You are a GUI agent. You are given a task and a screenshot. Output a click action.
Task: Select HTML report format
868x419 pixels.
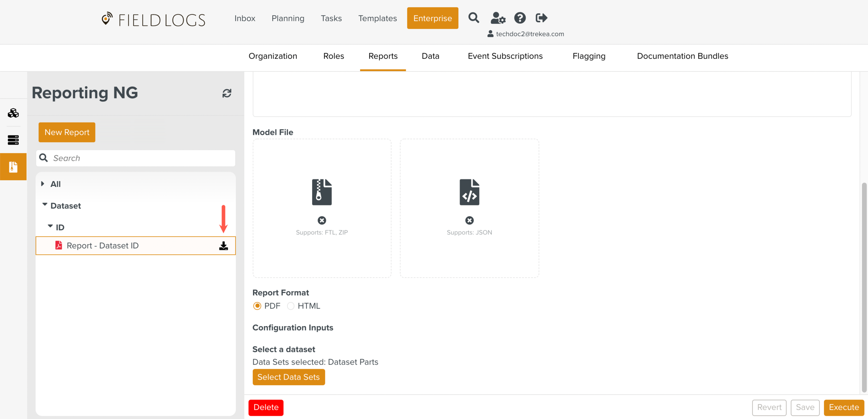pos(291,306)
